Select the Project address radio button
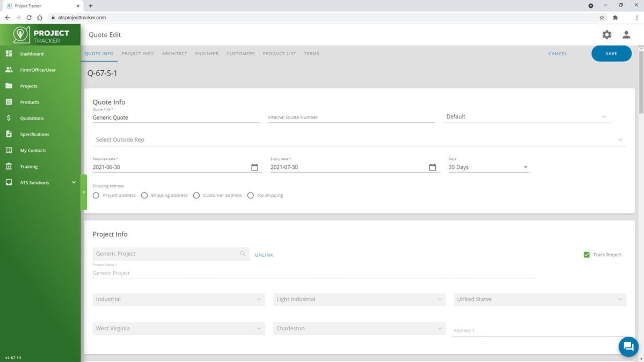The image size is (644, 362). click(96, 196)
